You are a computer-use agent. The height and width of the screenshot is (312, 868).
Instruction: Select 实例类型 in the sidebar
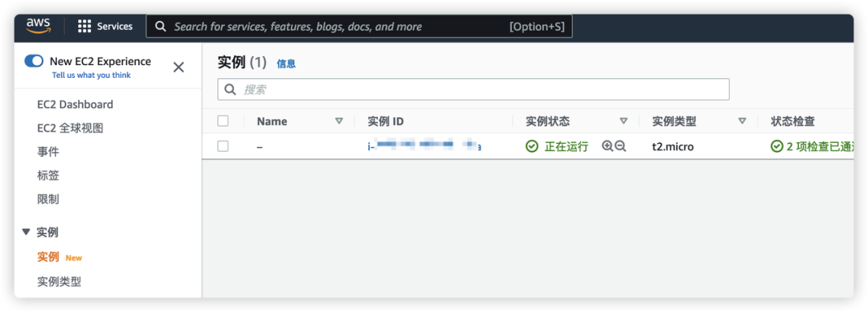[59, 281]
